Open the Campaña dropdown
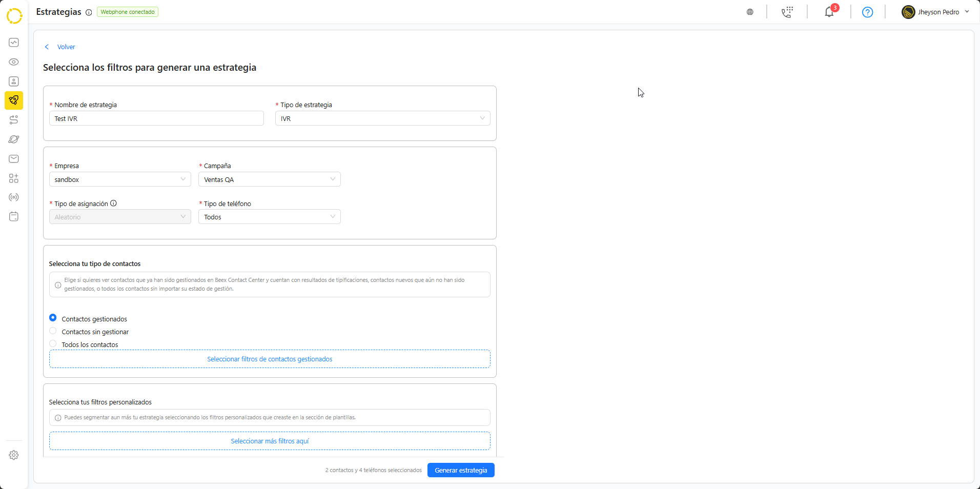This screenshot has height=489, width=980. click(x=269, y=179)
